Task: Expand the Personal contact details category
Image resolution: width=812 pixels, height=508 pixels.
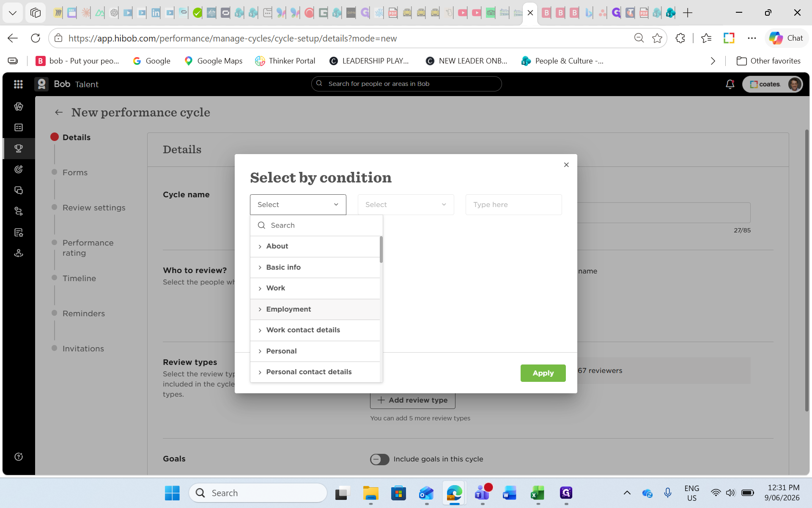Action: pyautogui.click(x=315, y=372)
